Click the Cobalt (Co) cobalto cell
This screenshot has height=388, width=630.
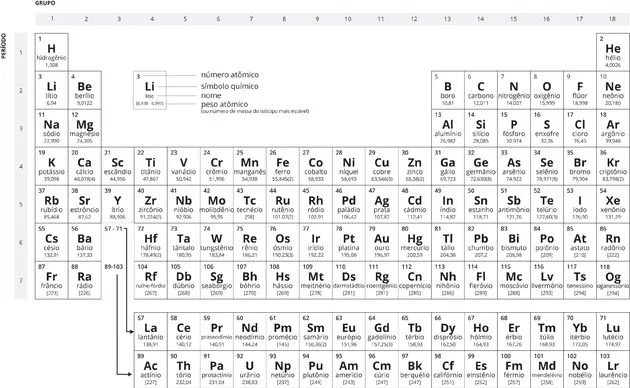click(x=315, y=166)
